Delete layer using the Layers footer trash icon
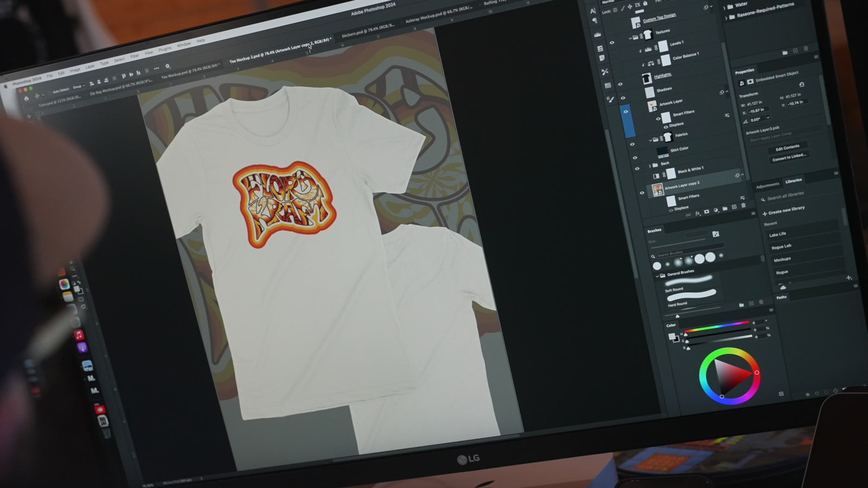The width and height of the screenshot is (868, 488). coord(744,206)
